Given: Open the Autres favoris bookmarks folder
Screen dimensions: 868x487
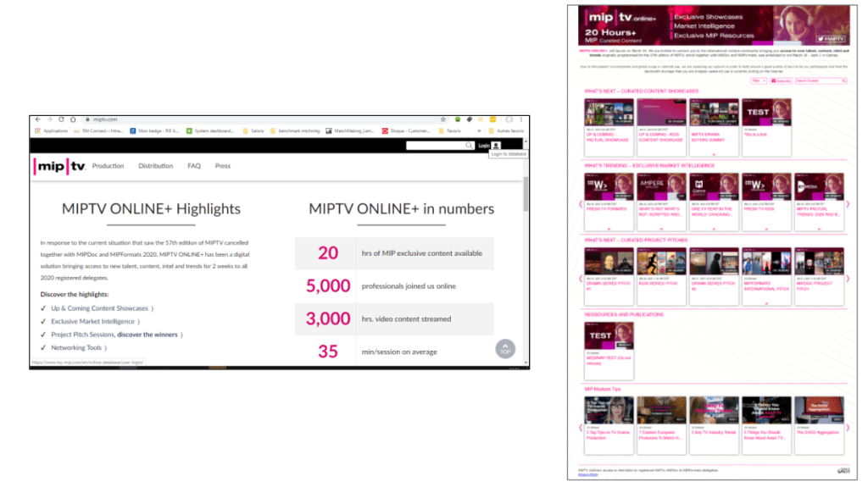Looking at the screenshot, I should click(x=507, y=131).
